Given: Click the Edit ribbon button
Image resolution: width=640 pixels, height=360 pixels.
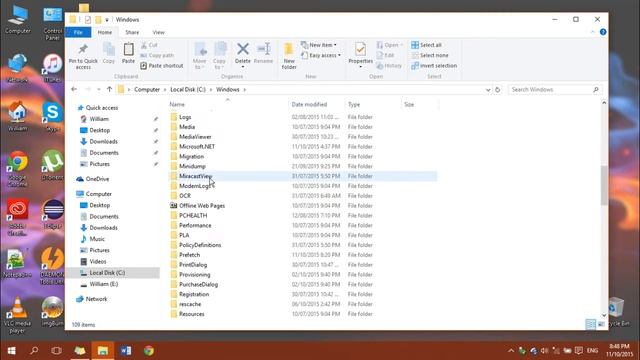Looking at the screenshot, I should click(385, 55).
